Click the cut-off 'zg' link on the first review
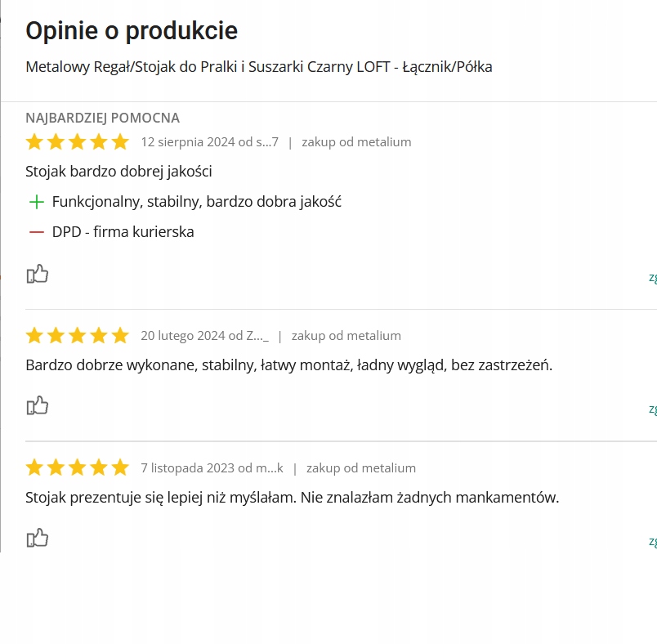The image size is (657, 644). point(652,277)
